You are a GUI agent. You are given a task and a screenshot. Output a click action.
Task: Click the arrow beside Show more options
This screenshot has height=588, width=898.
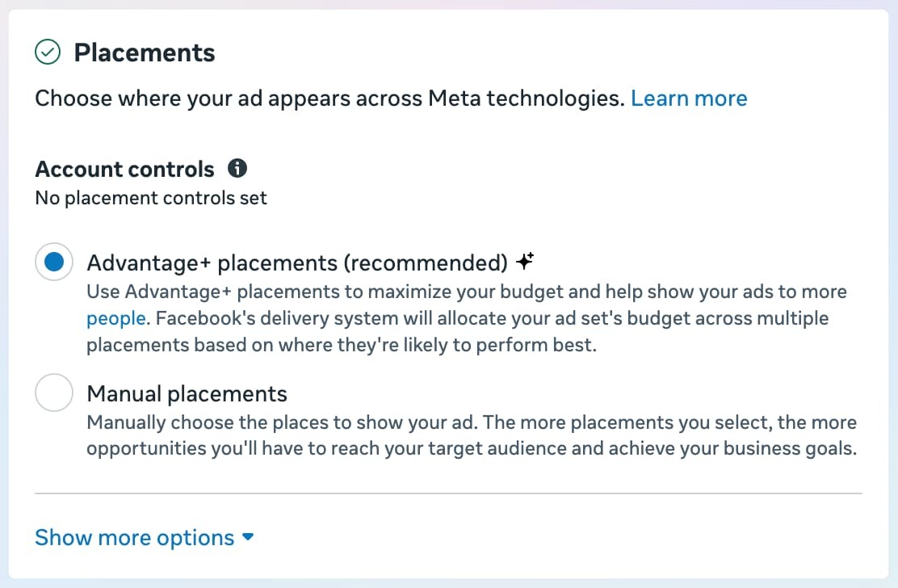coord(248,537)
